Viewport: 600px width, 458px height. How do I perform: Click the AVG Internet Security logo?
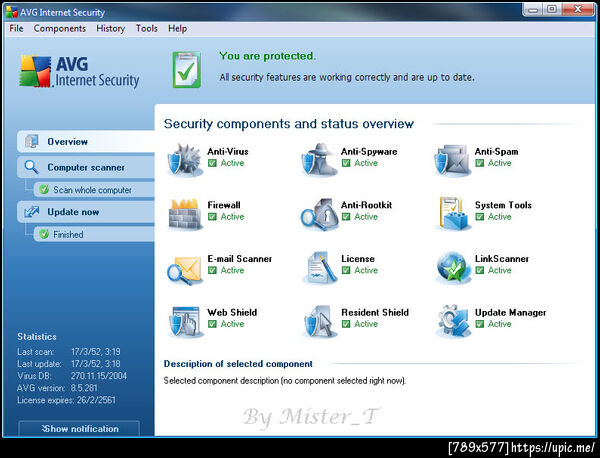point(80,72)
